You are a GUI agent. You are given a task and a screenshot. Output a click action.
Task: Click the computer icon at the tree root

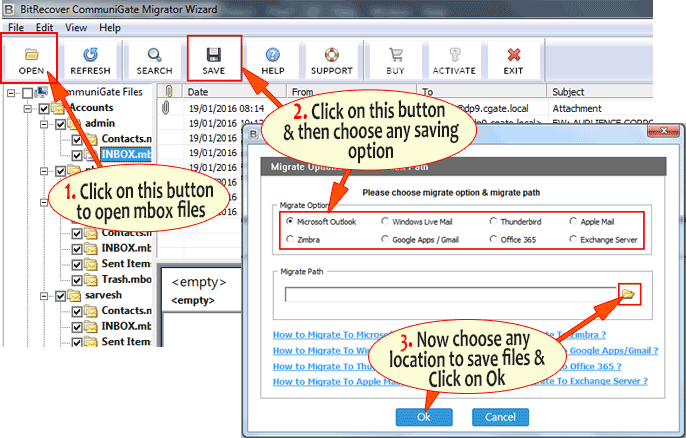click(x=42, y=92)
